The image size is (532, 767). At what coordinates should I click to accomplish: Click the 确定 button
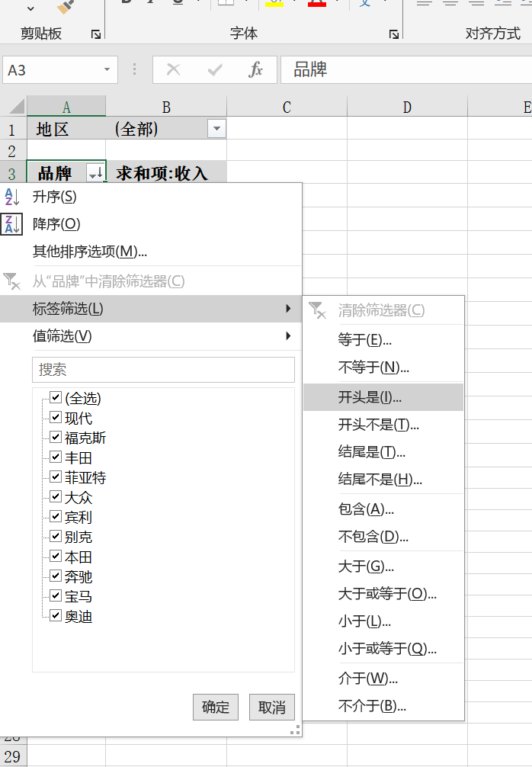point(216,707)
